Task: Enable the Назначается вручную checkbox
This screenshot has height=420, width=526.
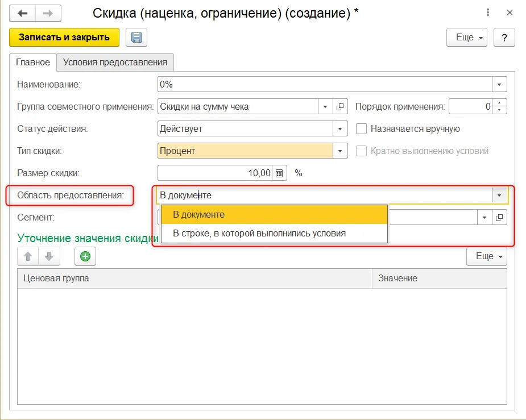Action: pos(361,128)
